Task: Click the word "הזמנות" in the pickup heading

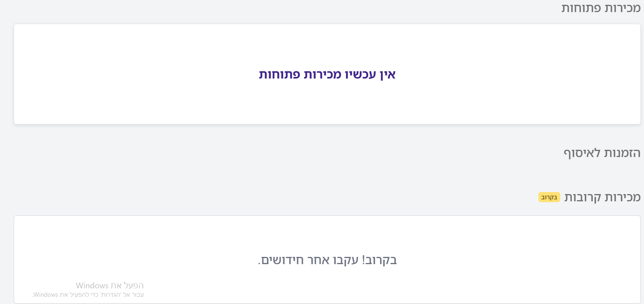Action: (622, 153)
